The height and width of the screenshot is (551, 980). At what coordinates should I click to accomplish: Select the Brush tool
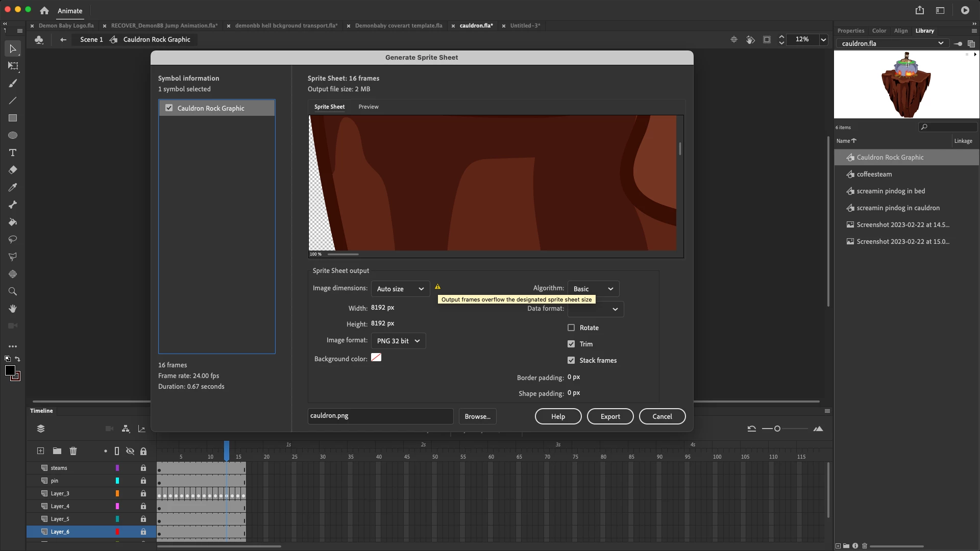click(x=13, y=83)
